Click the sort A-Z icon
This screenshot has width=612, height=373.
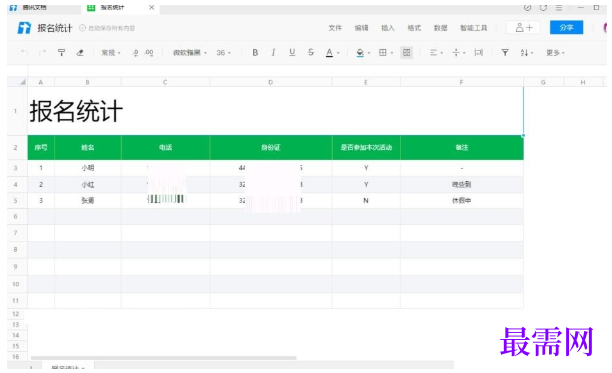pyautogui.click(x=524, y=53)
